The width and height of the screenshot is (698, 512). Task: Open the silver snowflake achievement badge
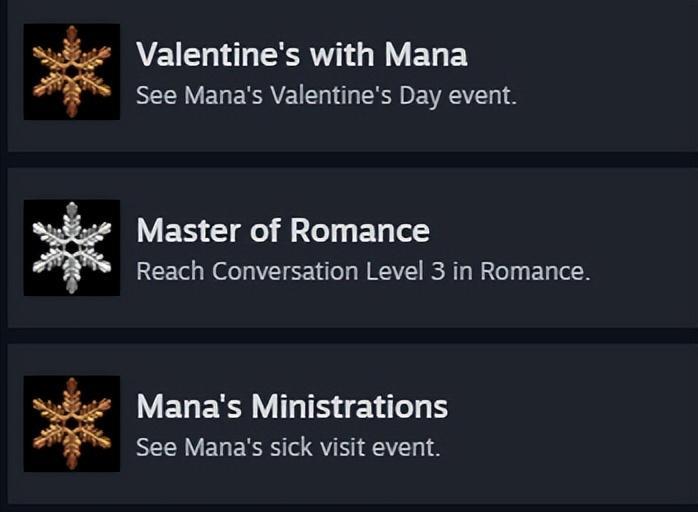click(71, 247)
